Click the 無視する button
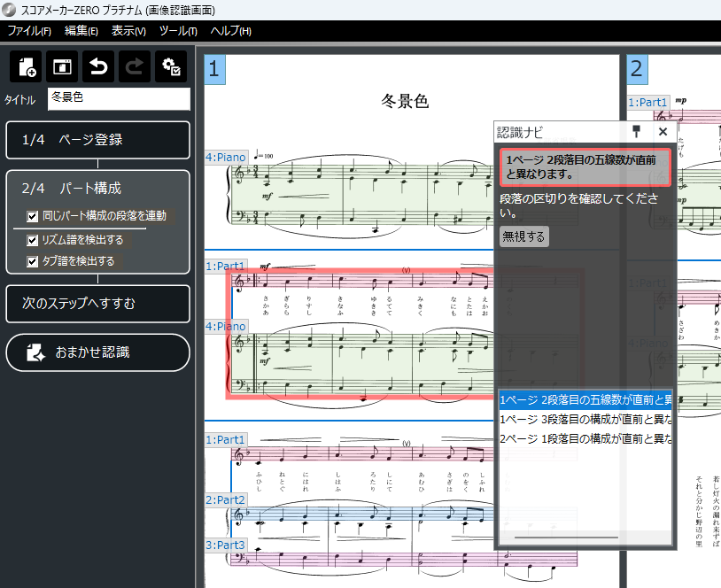 pos(523,236)
